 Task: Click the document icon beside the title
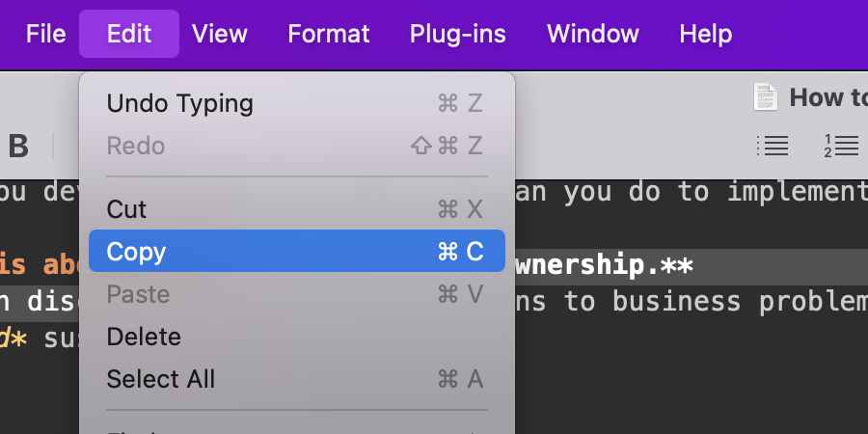tap(767, 97)
